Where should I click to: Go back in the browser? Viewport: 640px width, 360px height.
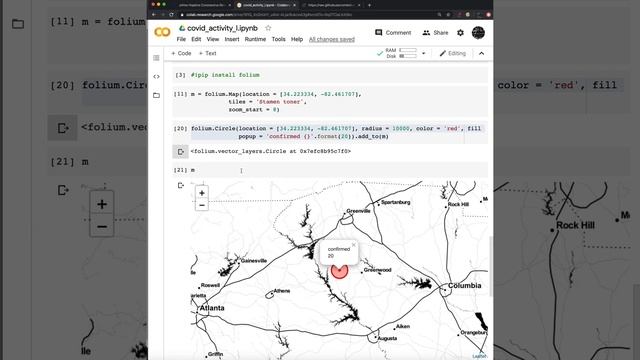pos(154,15)
